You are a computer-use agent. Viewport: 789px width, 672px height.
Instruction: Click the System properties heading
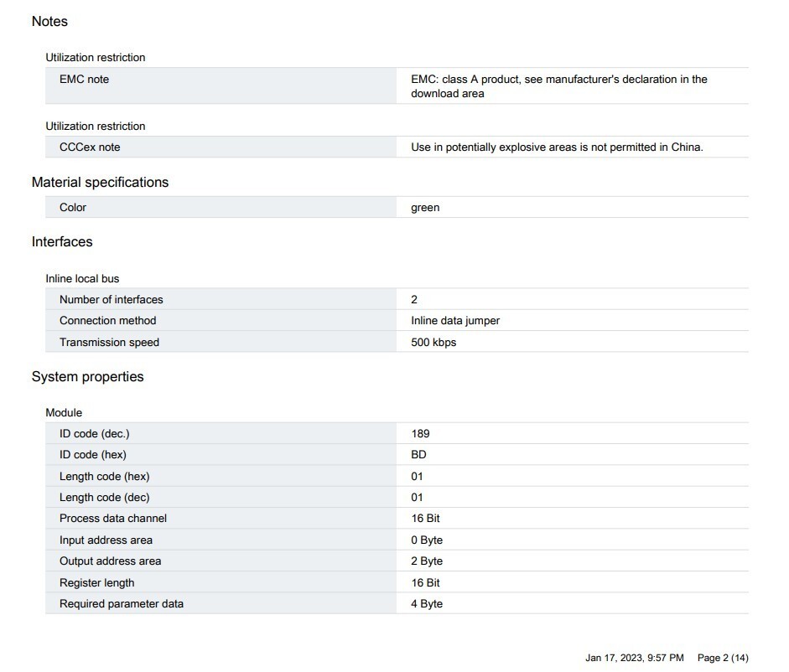(x=87, y=377)
